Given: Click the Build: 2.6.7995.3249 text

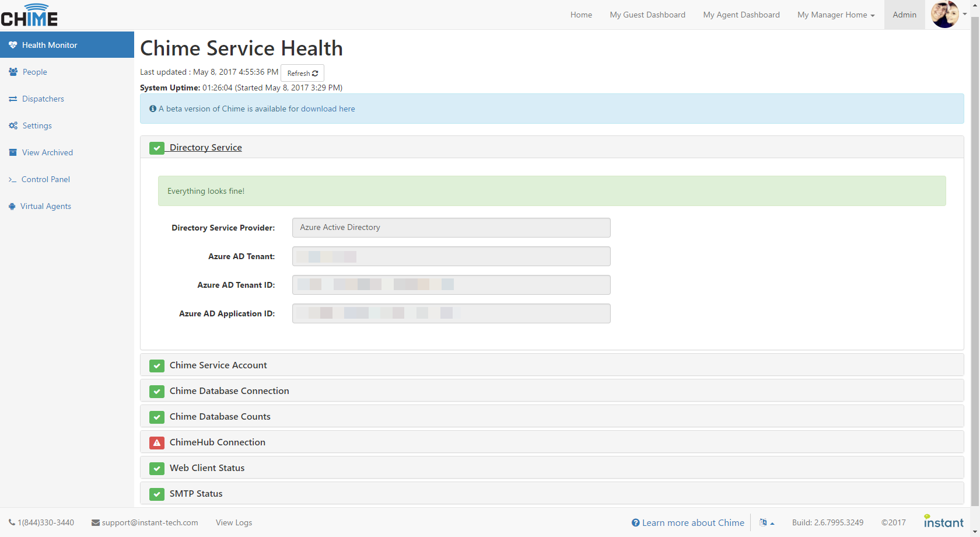Looking at the screenshot, I should (828, 522).
